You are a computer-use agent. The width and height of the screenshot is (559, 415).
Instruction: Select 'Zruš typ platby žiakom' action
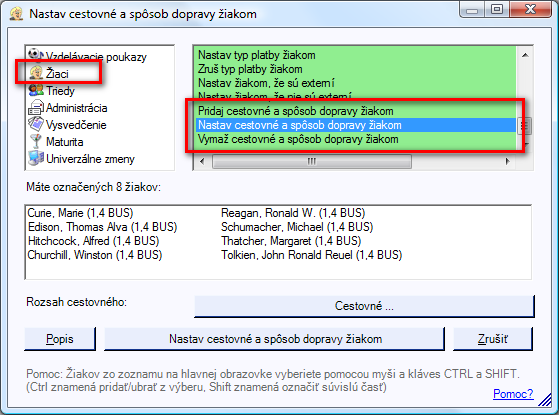point(250,69)
